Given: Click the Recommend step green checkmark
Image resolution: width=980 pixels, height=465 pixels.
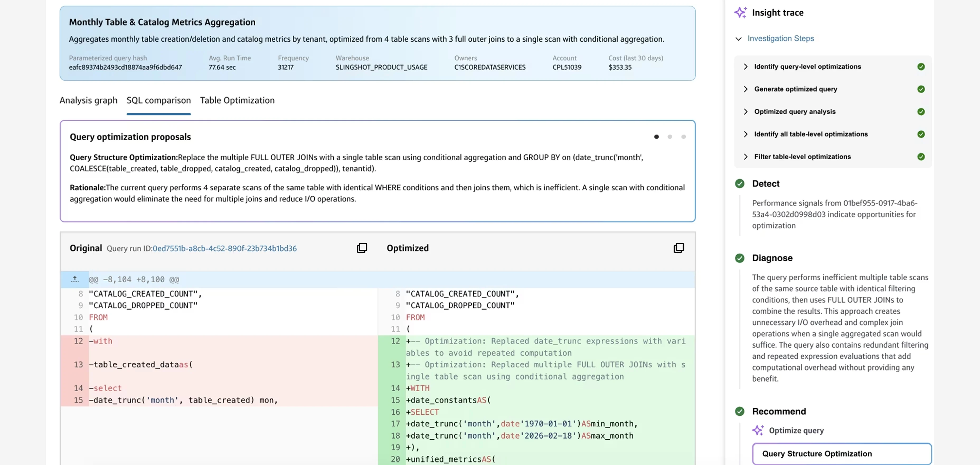Looking at the screenshot, I should point(739,411).
